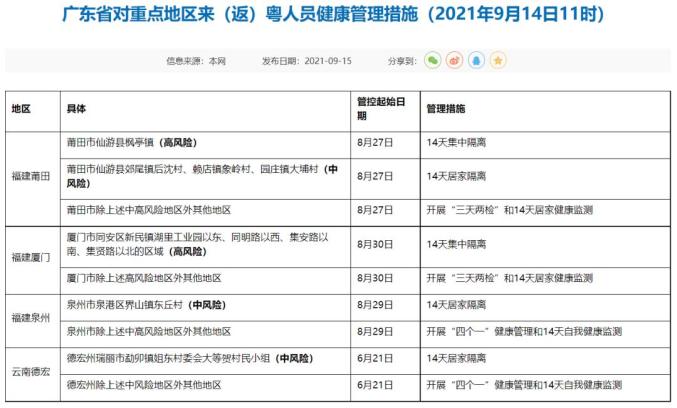Click 14天居家隔离 in 东丘村 row
Screen dimensions: 677x408
[456, 305]
